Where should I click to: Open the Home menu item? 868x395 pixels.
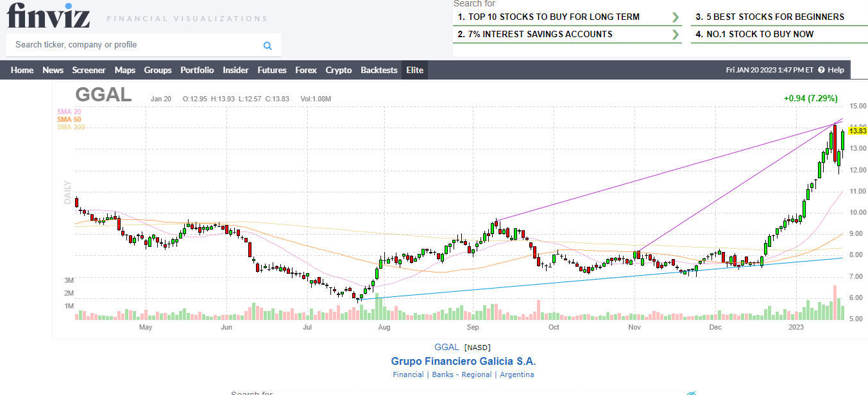tap(22, 70)
